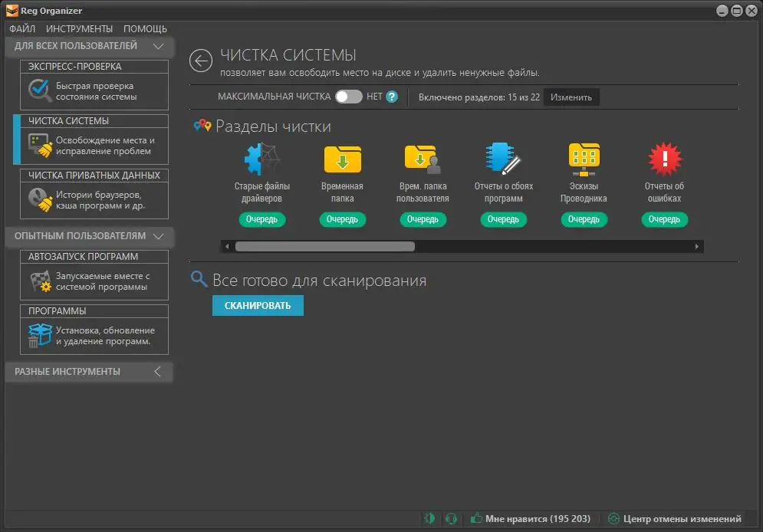
Task: Collapse the Опытным пользователям section
Action: [x=160, y=237]
